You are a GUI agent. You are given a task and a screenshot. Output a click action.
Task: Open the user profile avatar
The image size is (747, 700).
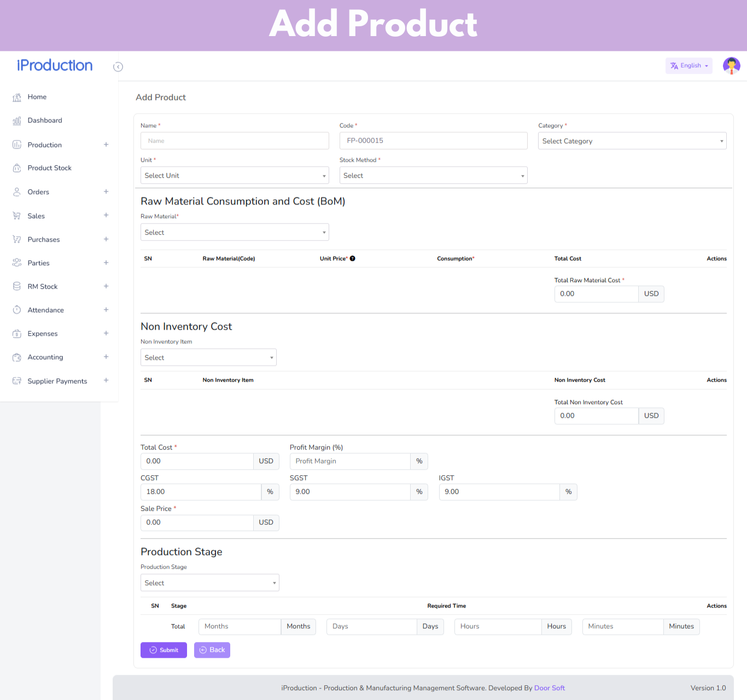pyautogui.click(x=732, y=66)
